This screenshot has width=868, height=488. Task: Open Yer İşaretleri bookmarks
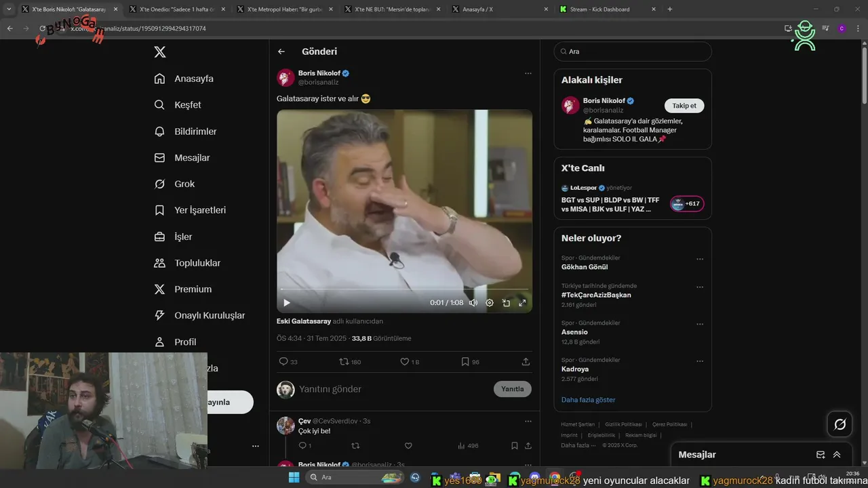click(x=190, y=210)
